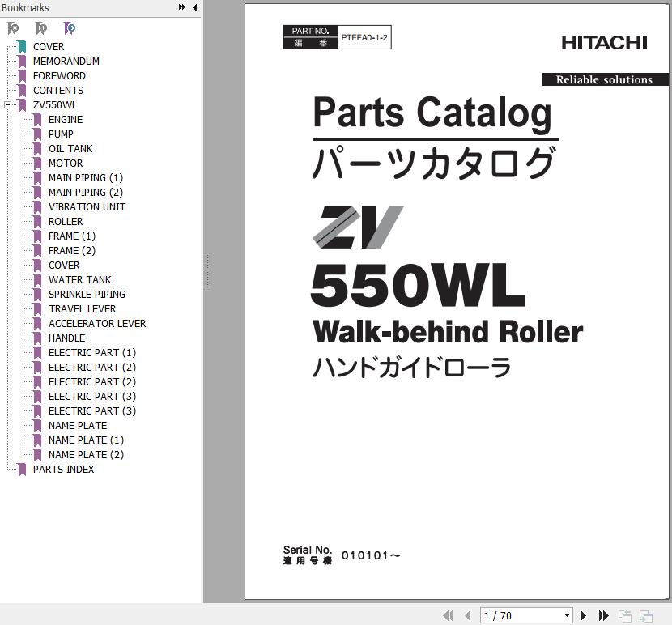
Task: Click the panel splitter grip handle
Action: (206, 270)
